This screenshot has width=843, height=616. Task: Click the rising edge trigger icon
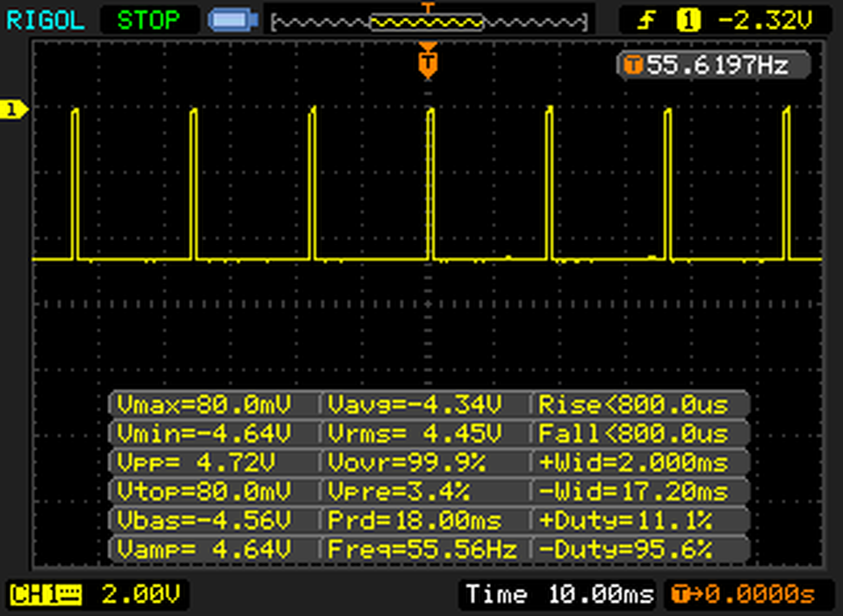[646, 21]
